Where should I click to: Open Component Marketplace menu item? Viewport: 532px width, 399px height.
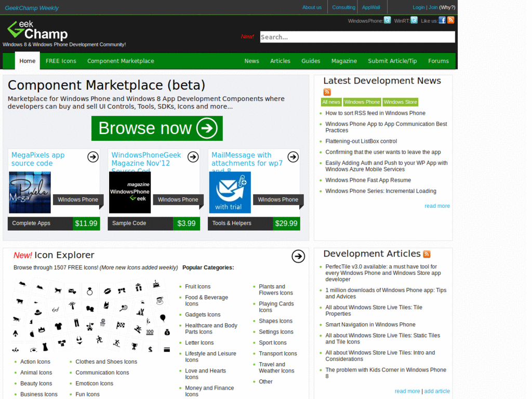point(121,61)
